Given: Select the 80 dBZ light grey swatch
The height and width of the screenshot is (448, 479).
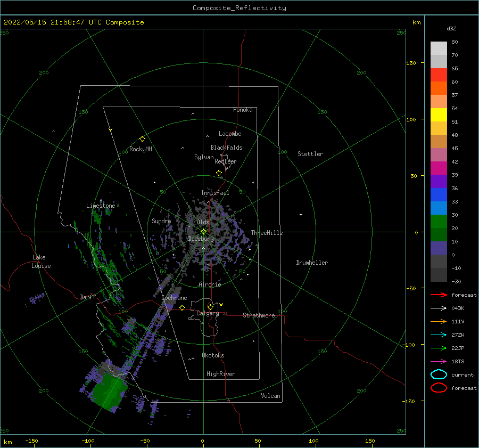Looking at the screenshot, I should point(439,48).
